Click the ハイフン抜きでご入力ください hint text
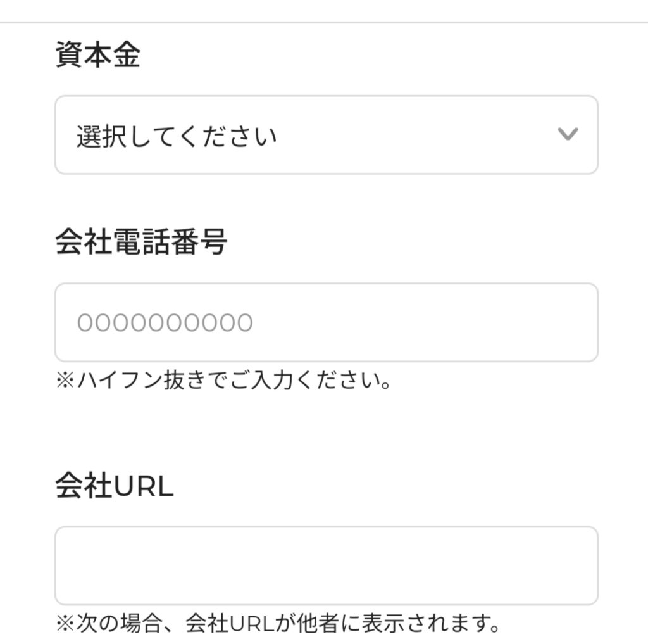The width and height of the screenshot is (648, 644). (x=233, y=382)
